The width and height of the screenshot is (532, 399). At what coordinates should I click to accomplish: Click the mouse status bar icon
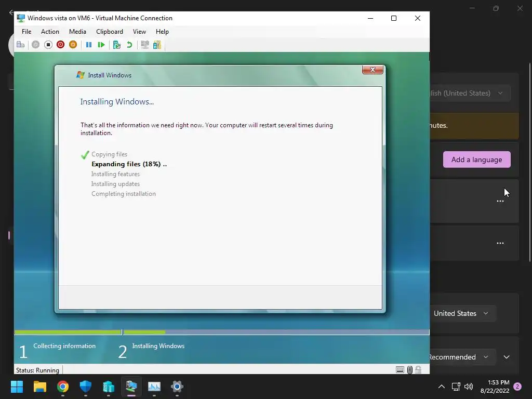pyautogui.click(x=410, y=370)
